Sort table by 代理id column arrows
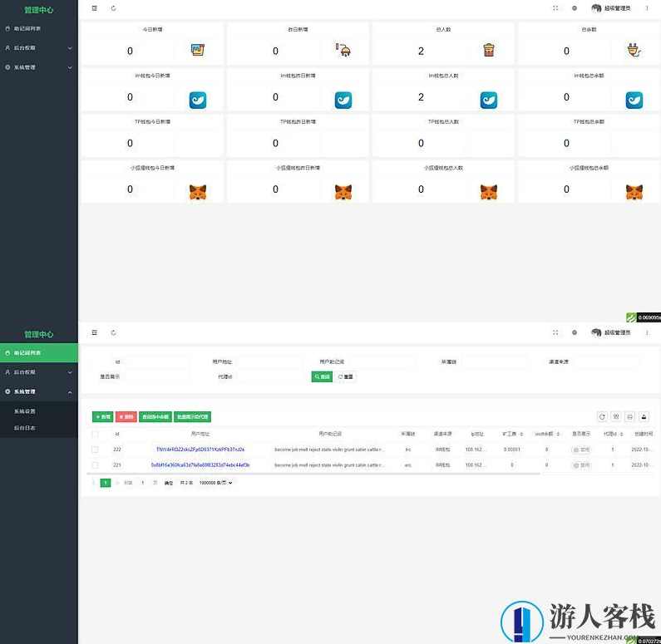 click(x=621, y=434)
